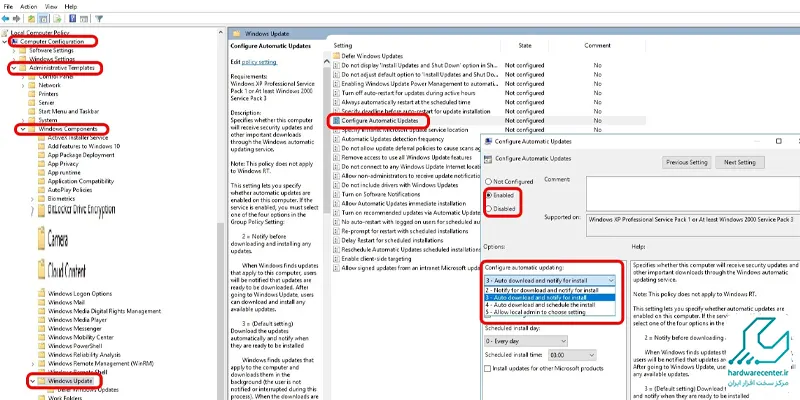Sort by the State column header
The image size is (800, 400).
tap(524, 45)
